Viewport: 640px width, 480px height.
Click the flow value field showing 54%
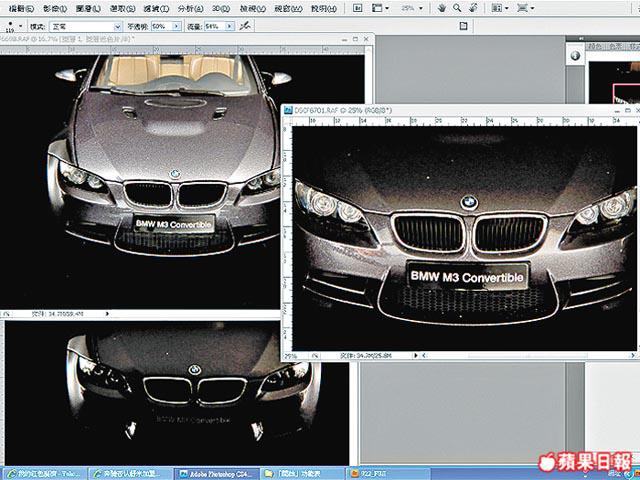click(x=215, y=26)
